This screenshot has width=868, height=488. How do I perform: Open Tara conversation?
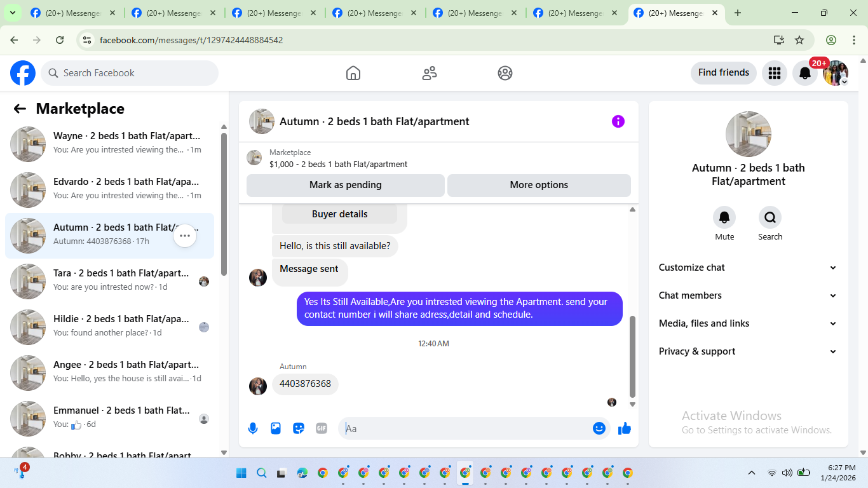[x=109, y=281]
